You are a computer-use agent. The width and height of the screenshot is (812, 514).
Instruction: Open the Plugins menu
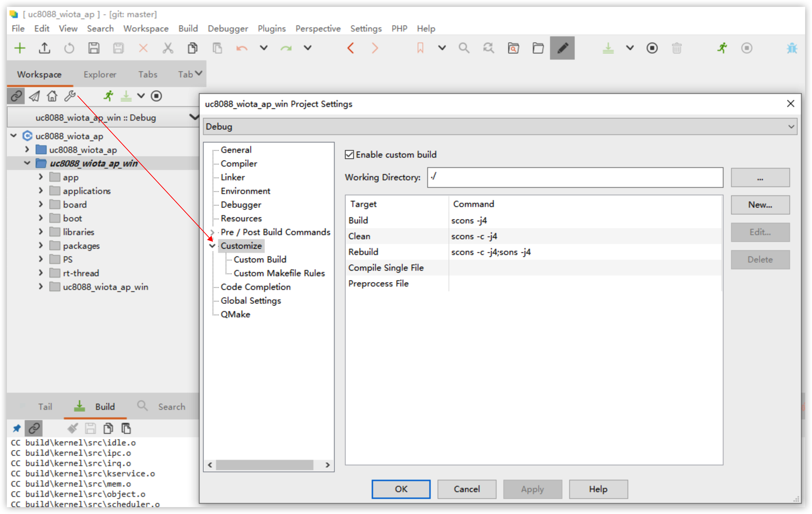(272, 28)
